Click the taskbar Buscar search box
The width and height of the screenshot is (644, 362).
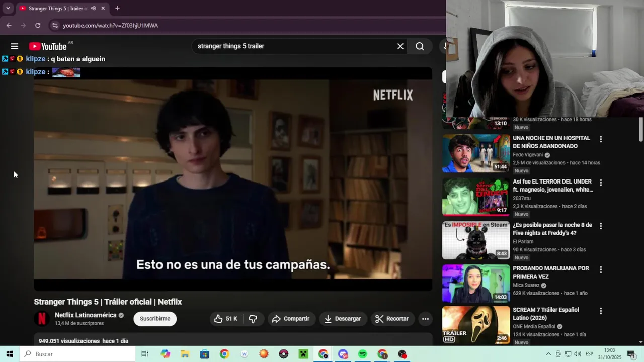(x=77, y=354)
